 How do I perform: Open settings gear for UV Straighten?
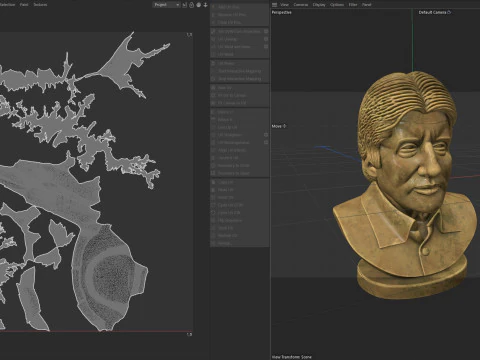click(266, 135)
